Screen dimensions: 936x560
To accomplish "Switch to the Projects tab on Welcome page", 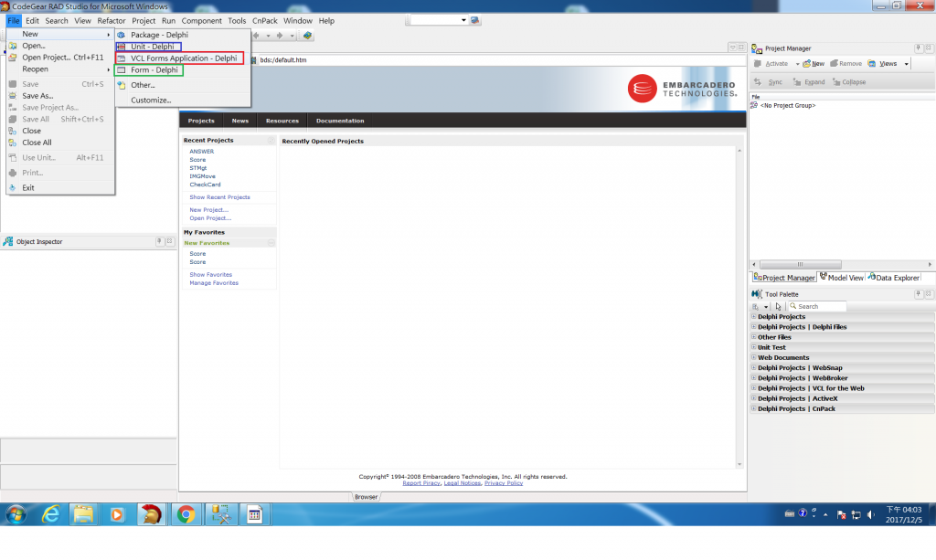I will (200, 121).
